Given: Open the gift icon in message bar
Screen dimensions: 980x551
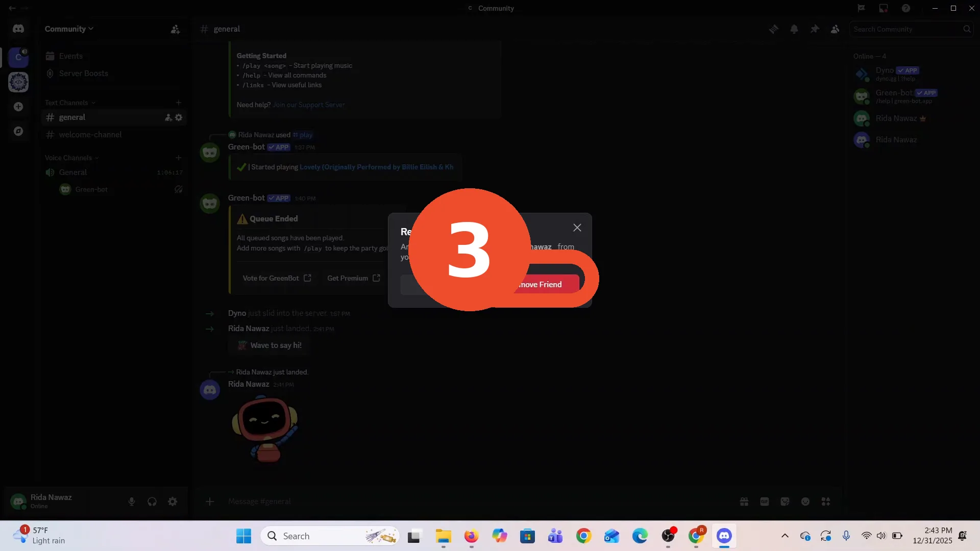Looking at the screenshot, I should (744, 502).
